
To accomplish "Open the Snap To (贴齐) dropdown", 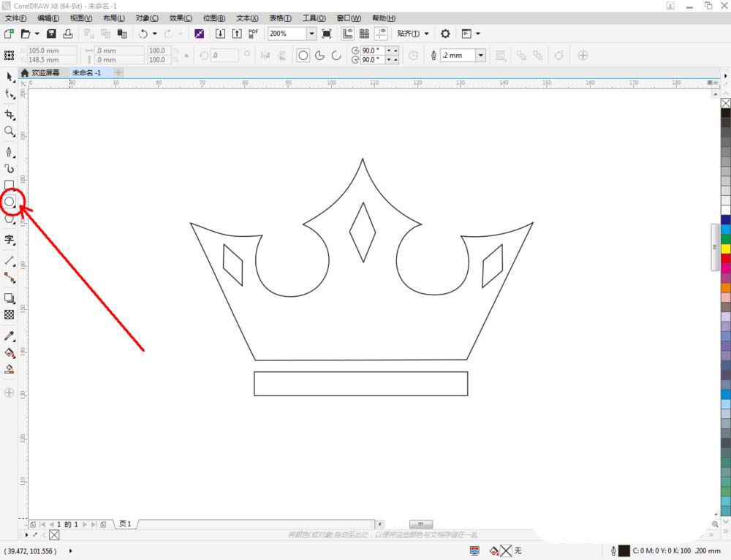I will 412,34.
